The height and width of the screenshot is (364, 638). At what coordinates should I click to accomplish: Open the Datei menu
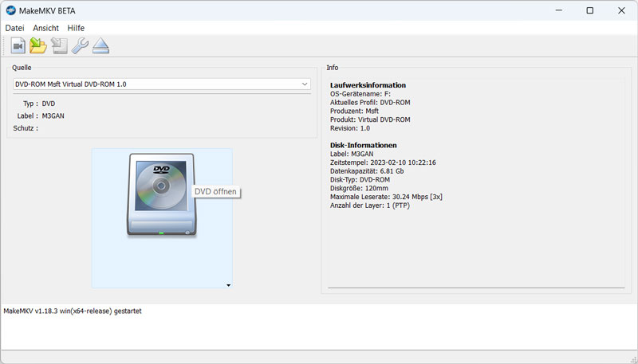14,28
